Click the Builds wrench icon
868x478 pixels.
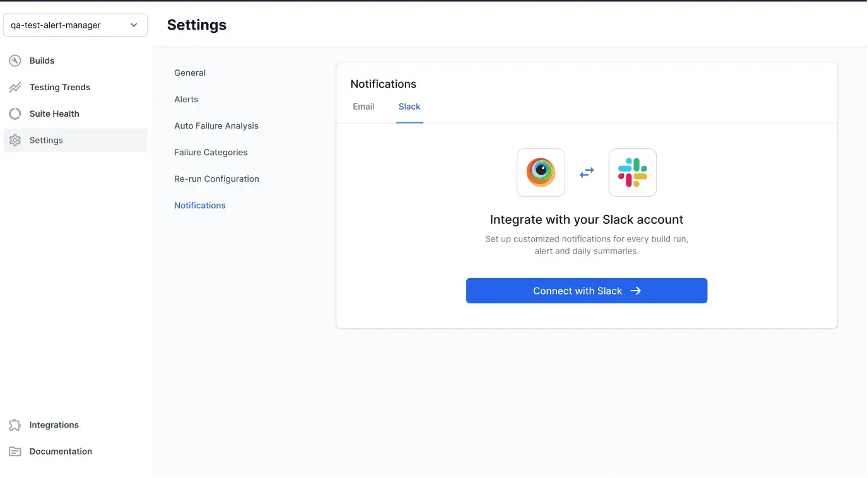tap(15, 61)
